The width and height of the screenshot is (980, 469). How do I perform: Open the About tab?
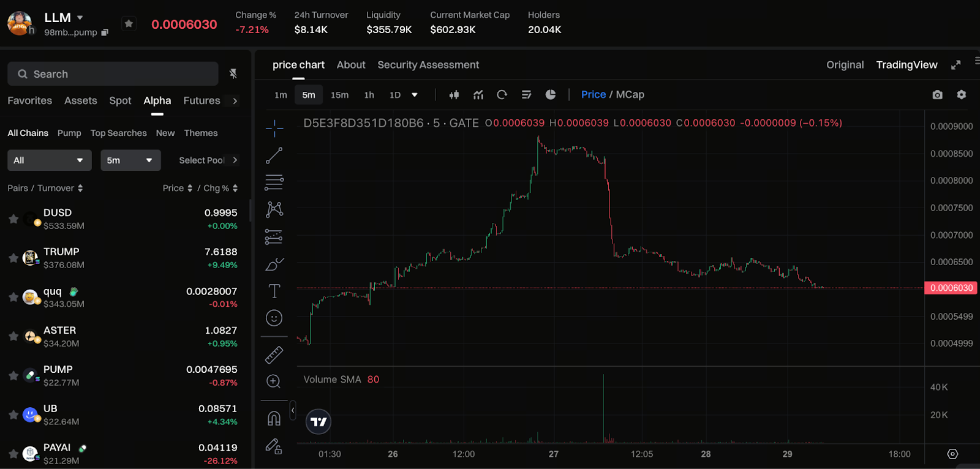pos(351,65)
